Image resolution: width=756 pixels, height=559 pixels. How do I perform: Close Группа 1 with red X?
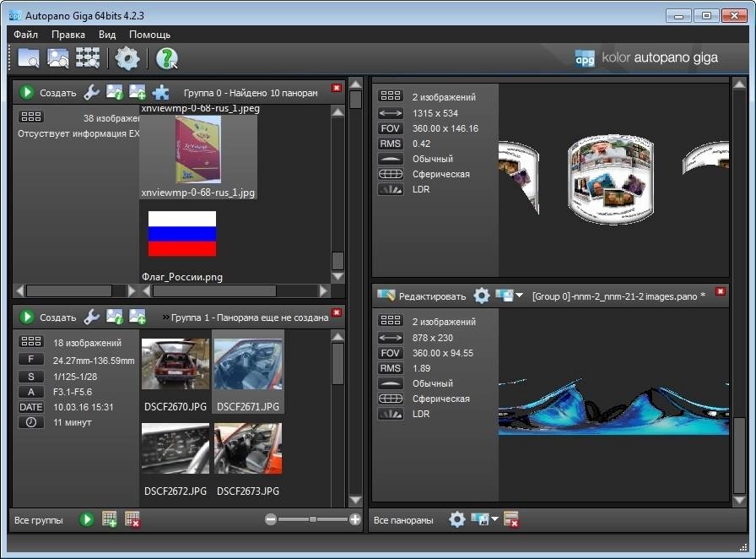(x=337, y=312)
